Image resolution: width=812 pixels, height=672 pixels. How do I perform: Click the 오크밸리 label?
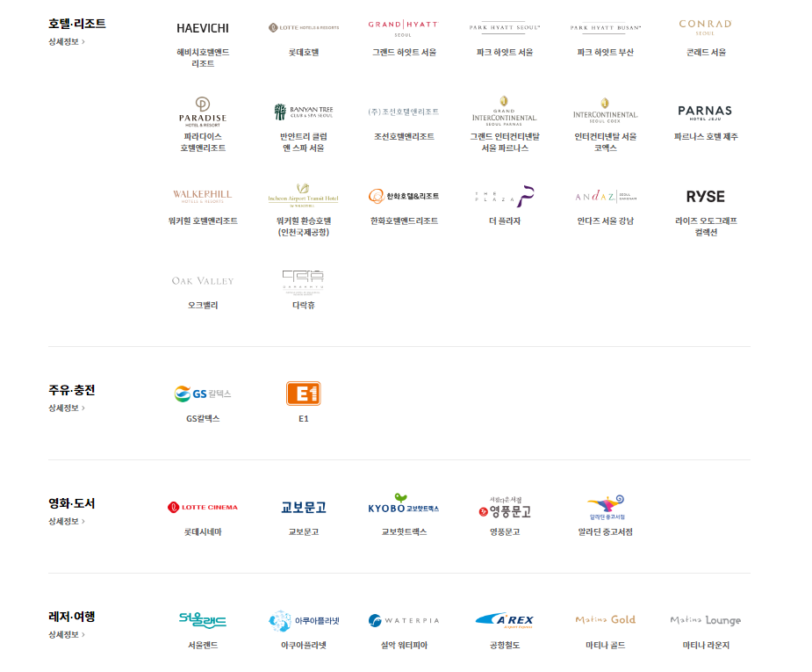(x=203, y=306)
